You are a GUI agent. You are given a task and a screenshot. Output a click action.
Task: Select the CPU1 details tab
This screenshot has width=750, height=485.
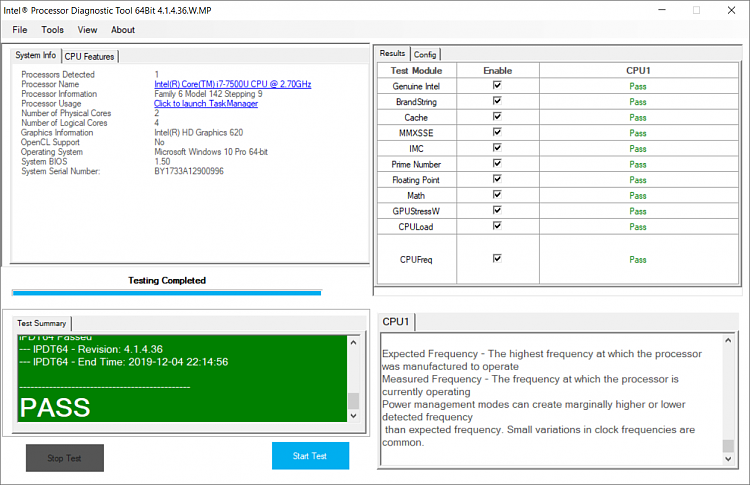click(x=396, y=322)
